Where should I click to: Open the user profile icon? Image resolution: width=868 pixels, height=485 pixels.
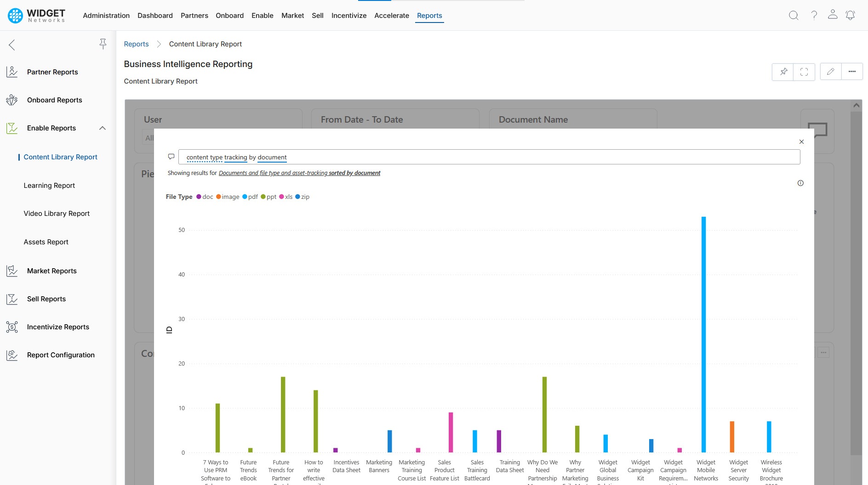coord(833,15)
